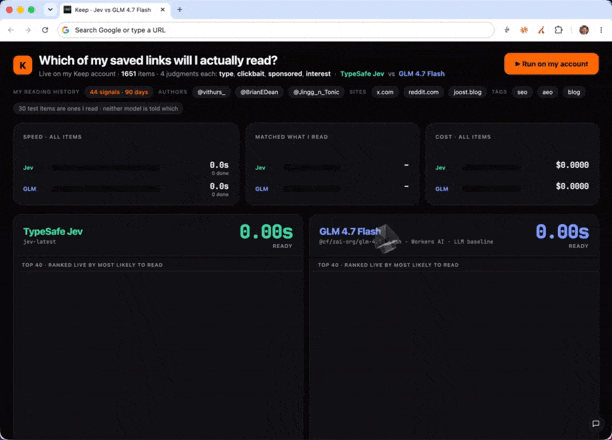Select the seo tag chip
Screen dimensions: 612x440
(522, 92)
